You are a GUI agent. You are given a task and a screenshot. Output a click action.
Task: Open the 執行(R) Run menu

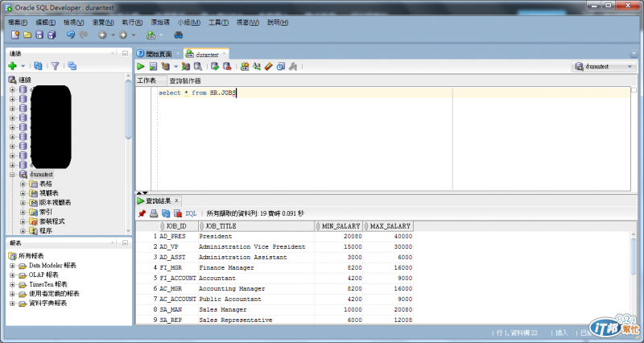pyautogui.click(x=132, y=23)
